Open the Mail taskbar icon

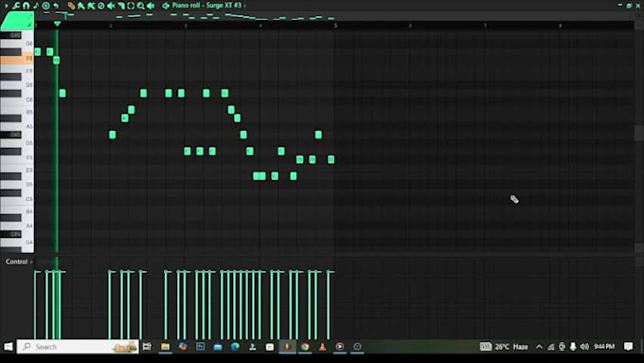tap(218, 347)
